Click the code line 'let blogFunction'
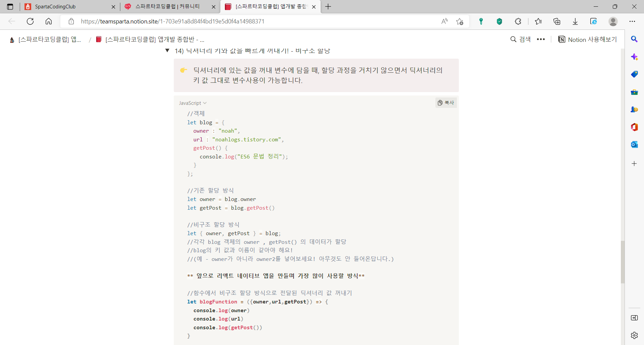Image resolution: width=644 pixels, height=345 pixels. pyautogui.click(x=258, y=302)
